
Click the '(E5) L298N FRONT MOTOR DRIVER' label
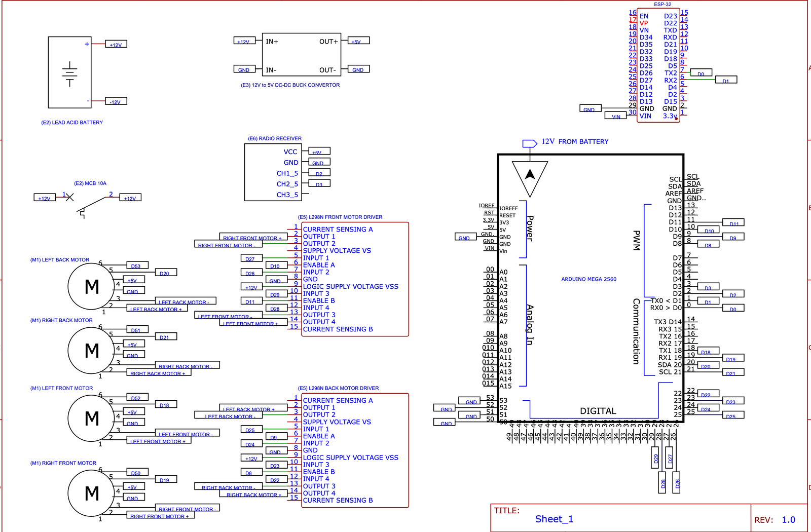point(340,217)
